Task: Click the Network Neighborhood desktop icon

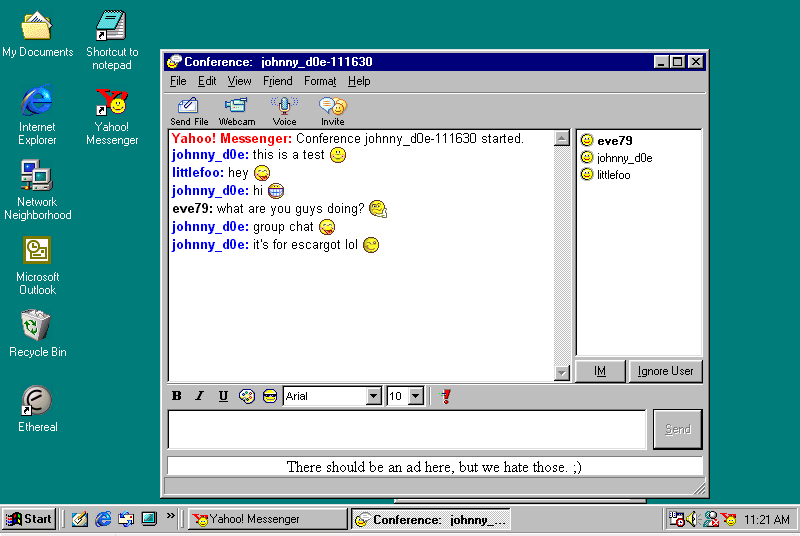Action: 37,190
